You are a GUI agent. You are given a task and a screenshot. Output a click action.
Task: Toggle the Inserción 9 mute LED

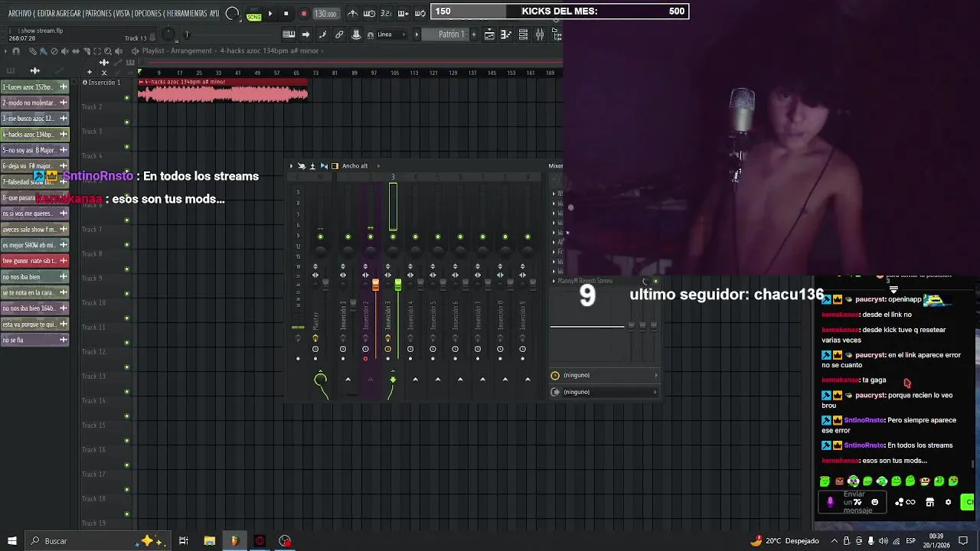(x=528, y=236)
